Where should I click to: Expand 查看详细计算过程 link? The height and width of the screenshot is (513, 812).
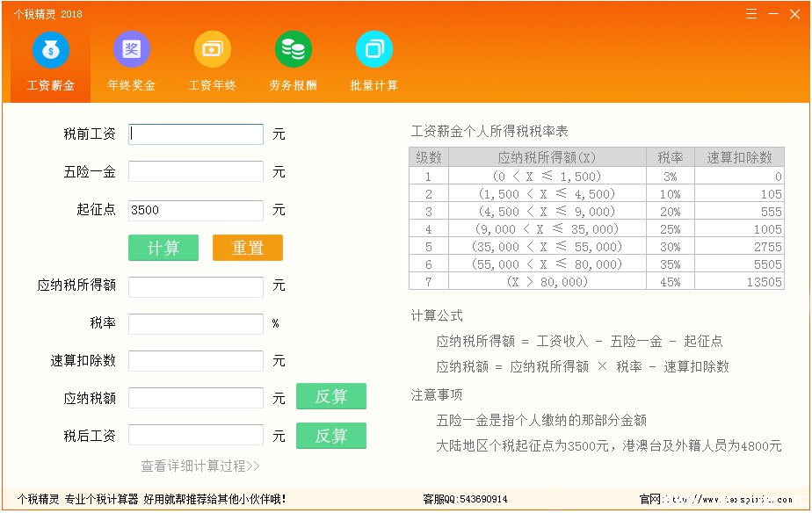[200, 466]
